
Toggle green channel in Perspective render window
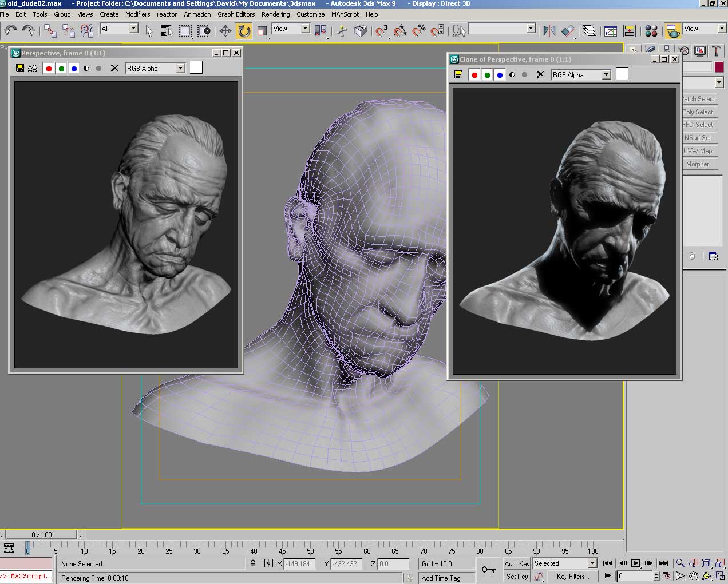(x=61, y=69)
